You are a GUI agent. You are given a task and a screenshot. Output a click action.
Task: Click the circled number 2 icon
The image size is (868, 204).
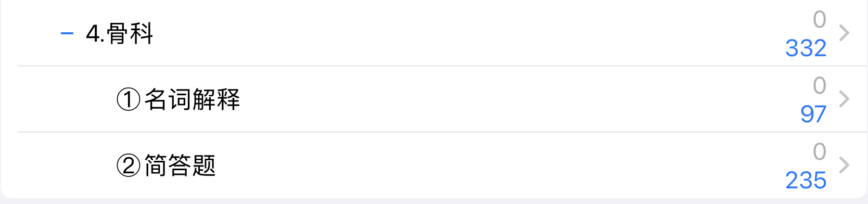pos(129,166)
